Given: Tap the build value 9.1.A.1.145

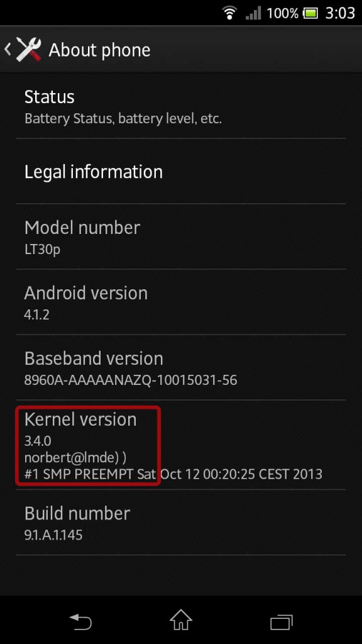Looking at the screenshot, I should pyautogui.click(x=53, y=535).
